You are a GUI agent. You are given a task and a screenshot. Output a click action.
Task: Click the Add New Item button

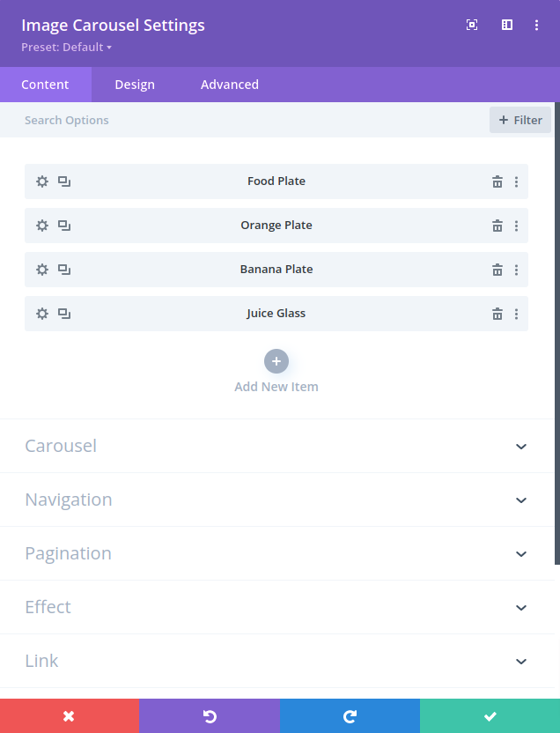coord(276,361)
